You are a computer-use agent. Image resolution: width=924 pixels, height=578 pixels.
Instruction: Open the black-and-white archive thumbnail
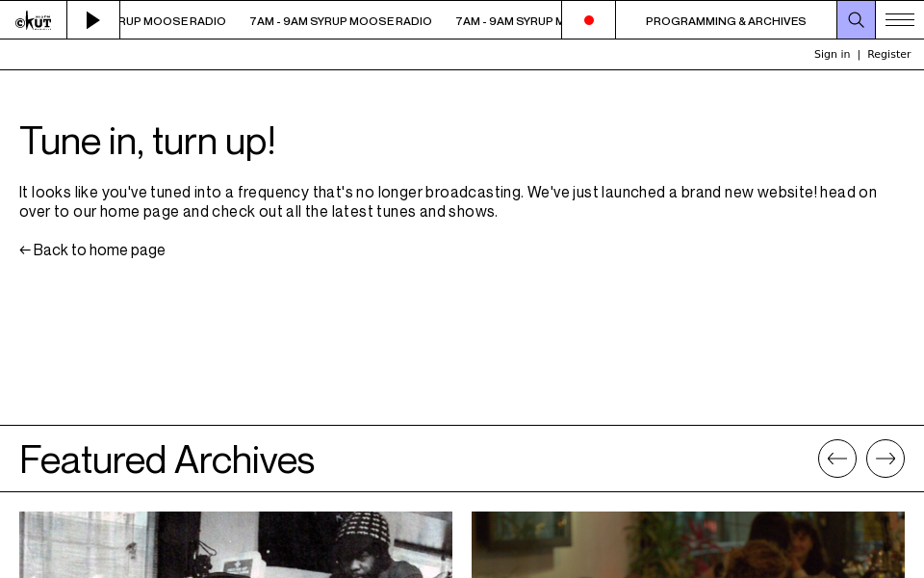pos(236,544)
